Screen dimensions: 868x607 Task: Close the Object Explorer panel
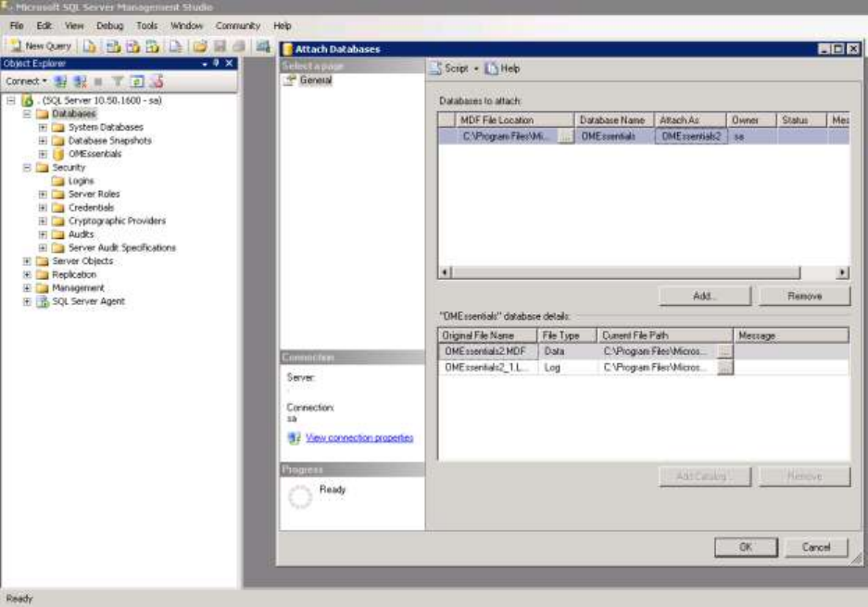click(229, 63)
